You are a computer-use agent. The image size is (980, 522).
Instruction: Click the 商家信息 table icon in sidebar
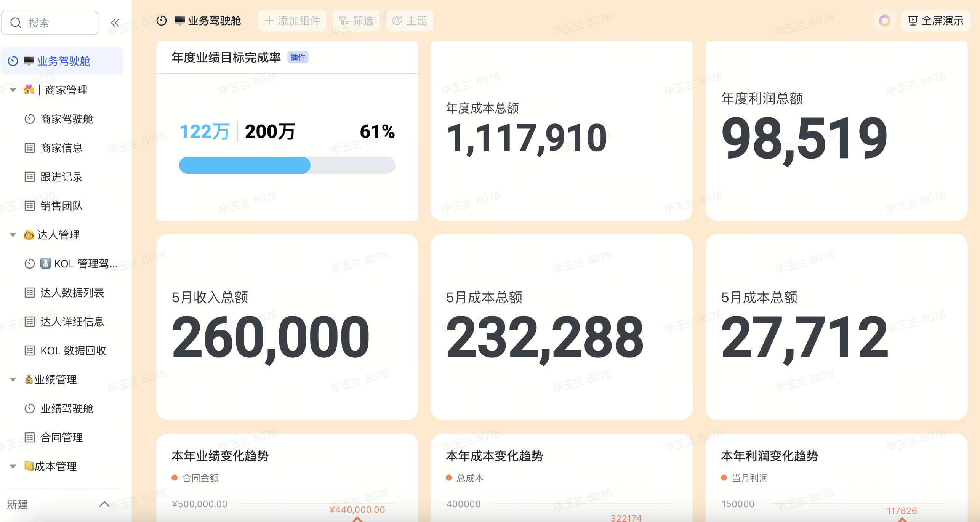pos(30,148)
